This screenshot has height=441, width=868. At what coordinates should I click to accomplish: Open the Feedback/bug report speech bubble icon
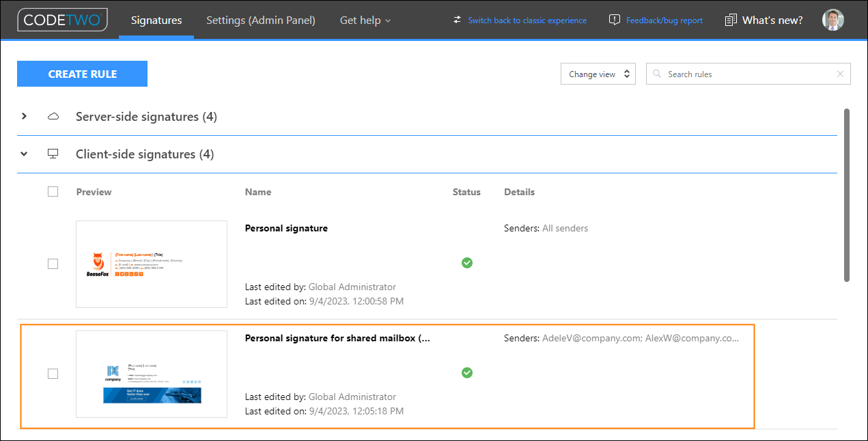click(613, 20)
